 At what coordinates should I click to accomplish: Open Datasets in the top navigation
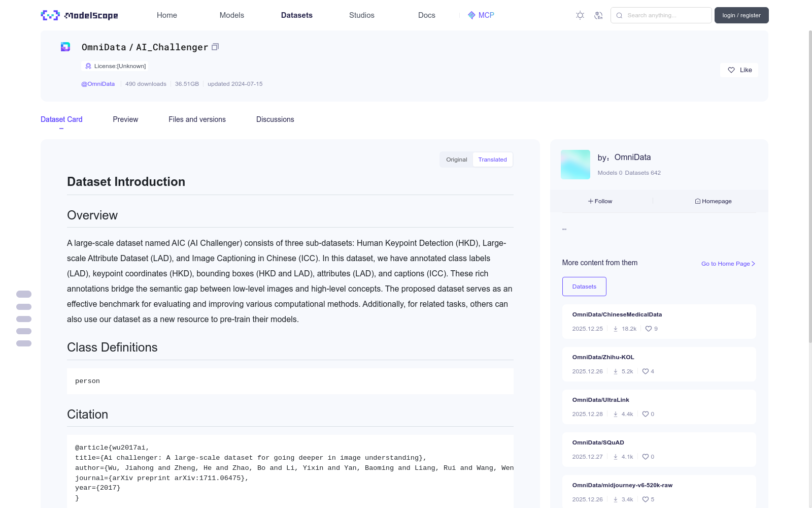tap(297, 15)
